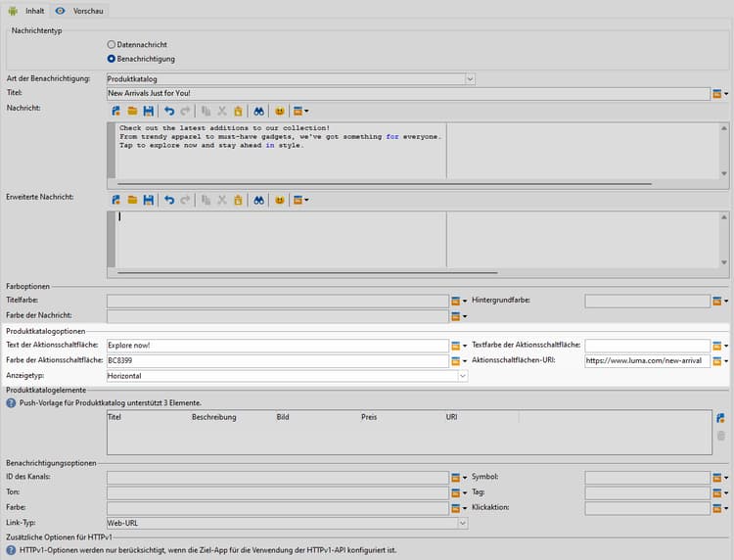734x560 pixels.
Task: Click the first icon in the Erweiterte Nachricht toolbar
Action: click(115, 200)
